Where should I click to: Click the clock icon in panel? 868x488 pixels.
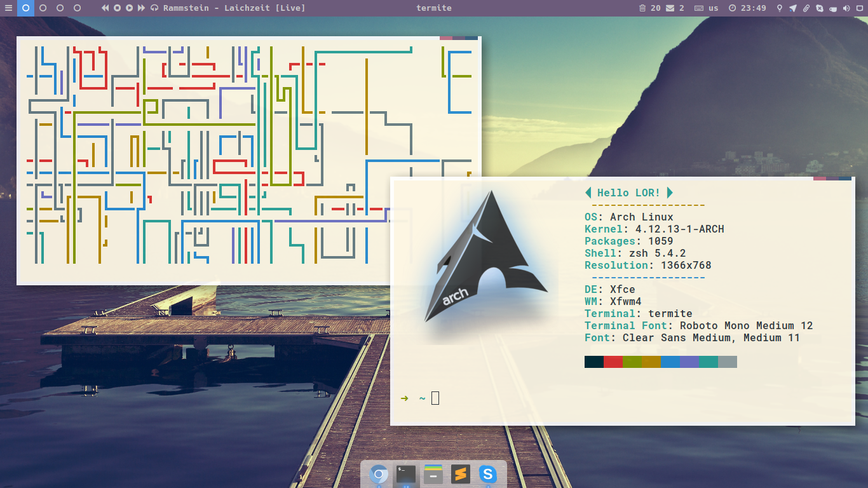(732, 8)
